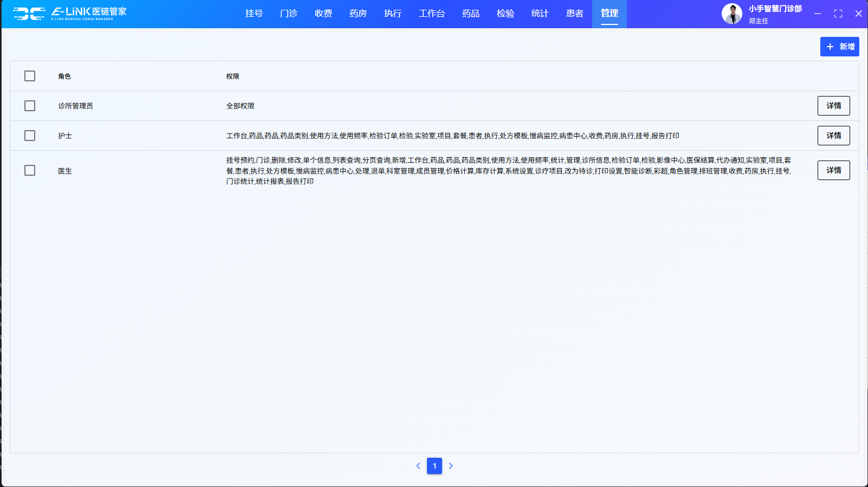Screen dimensions: 868x487
Task: Select page 1 in pagination
Action: 435,466
